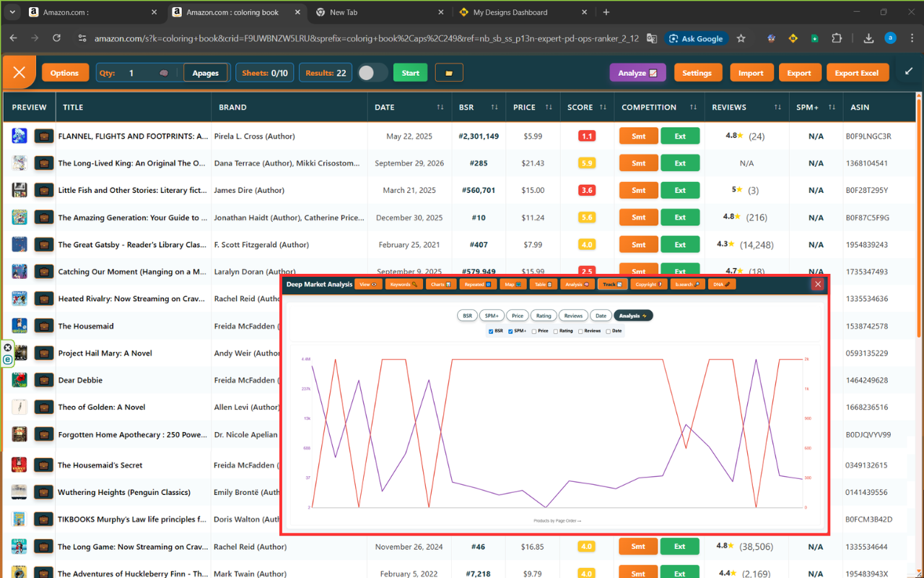
Task: Close the Deep Market Analysis panel
Action: (818, 284)
